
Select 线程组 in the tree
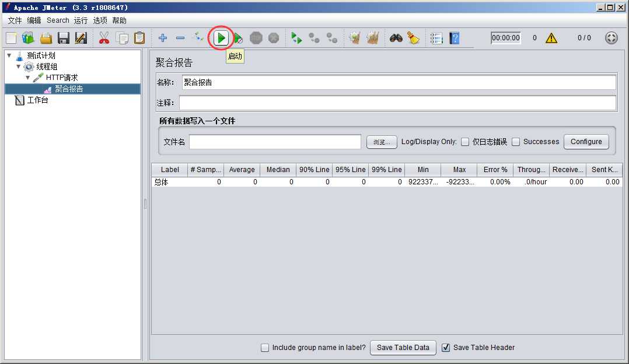click(47, 66)
